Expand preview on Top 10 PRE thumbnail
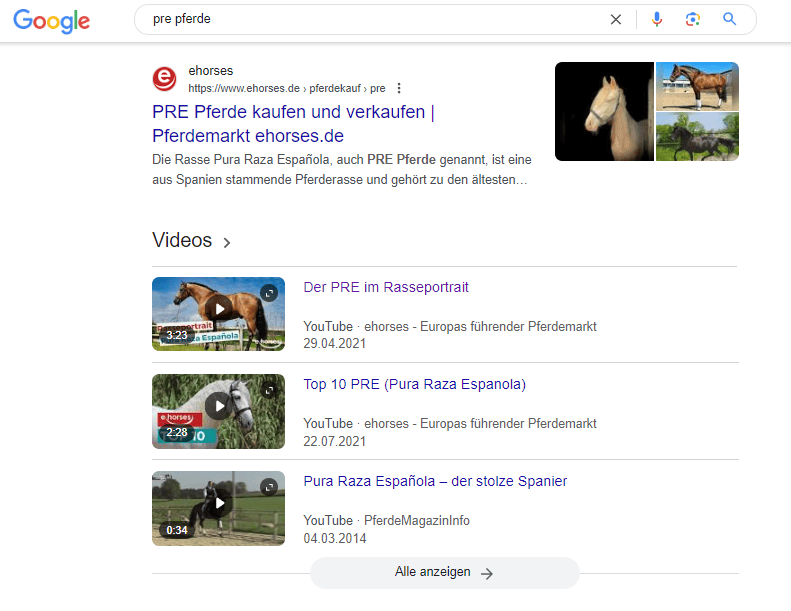This screenshot has width=791, height=611. point(269,390)
